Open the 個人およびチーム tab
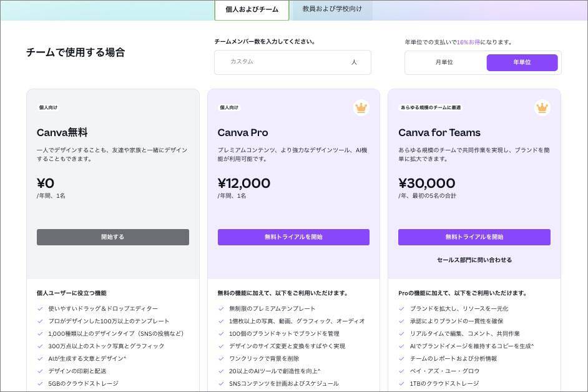 252,9
